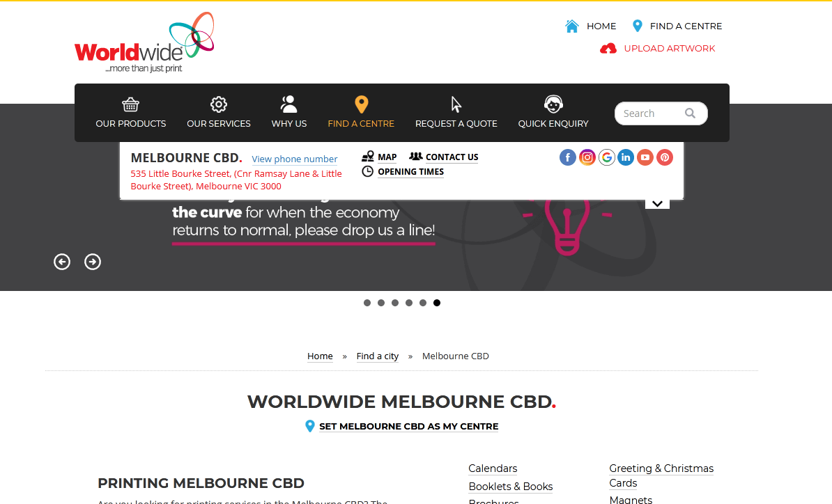This screenshot has width=832, height=504.
Task: Click the Worldwide logo
Action: tap(144, 43)
